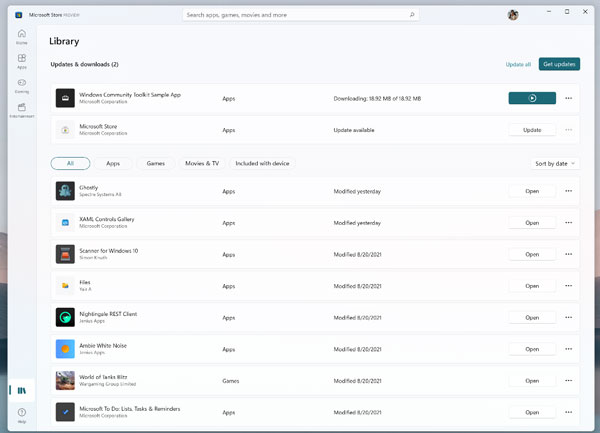The image size is (600, 433).
Task: Go to Home in the sidebar
Action: tap(22, 37)
